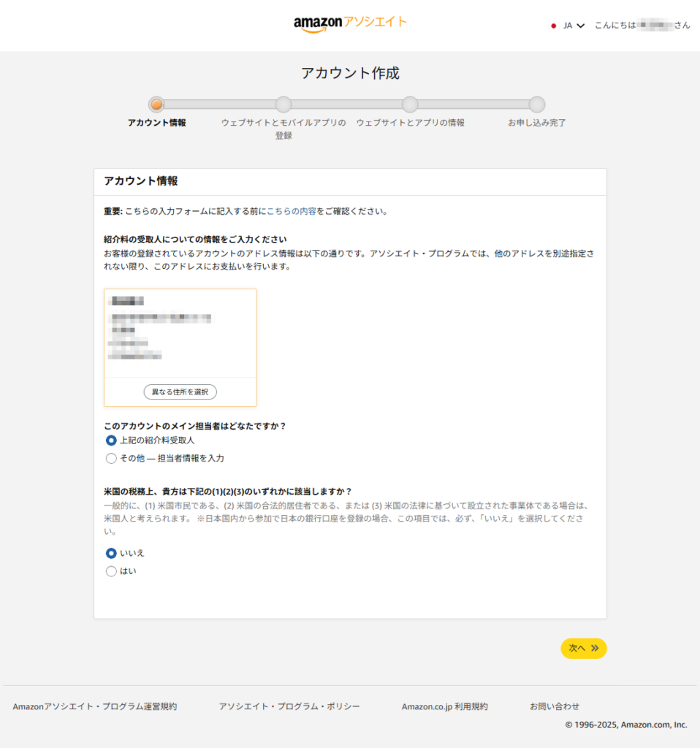Screen dimensions: 700x748
Task: Open アソシエイト・プログラム・ポリシー footer link
Action: coord(289,706)
